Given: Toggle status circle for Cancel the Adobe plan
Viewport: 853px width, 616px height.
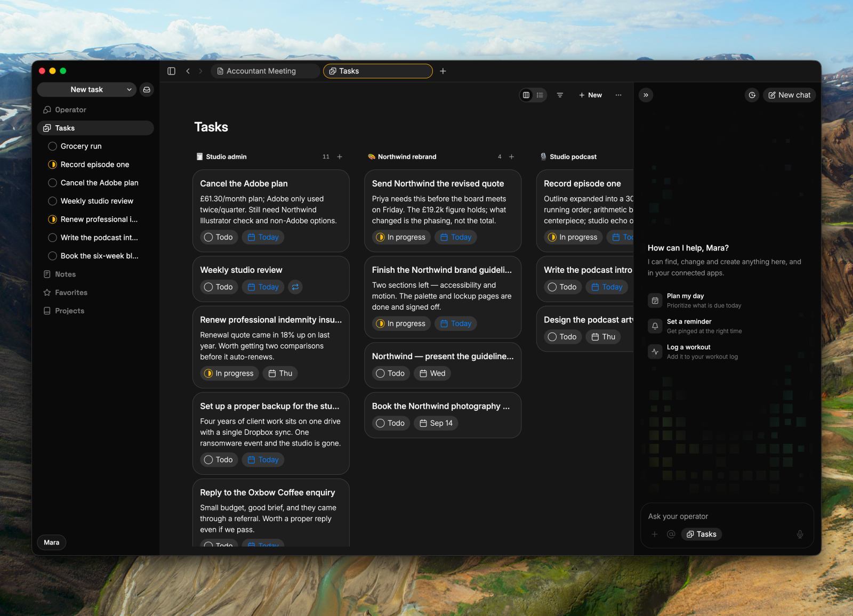Looking at the screenshot, I should pos(52,183).
